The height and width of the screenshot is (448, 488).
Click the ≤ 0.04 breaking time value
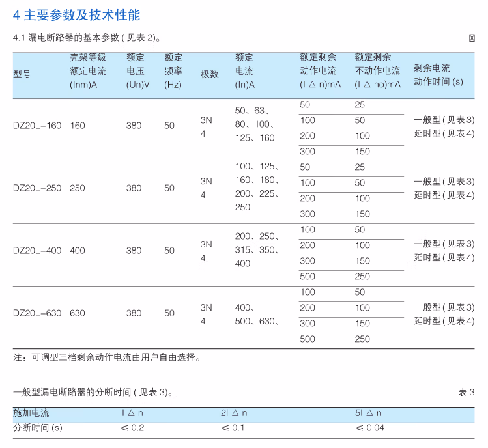pyautogui.click(x=370, y=428)
